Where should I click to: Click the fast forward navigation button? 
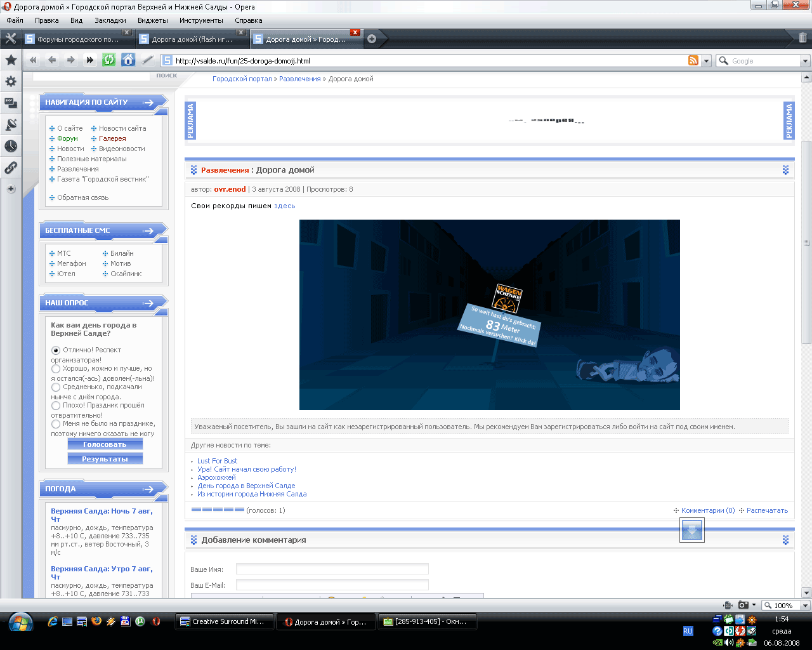pos(90,60)
